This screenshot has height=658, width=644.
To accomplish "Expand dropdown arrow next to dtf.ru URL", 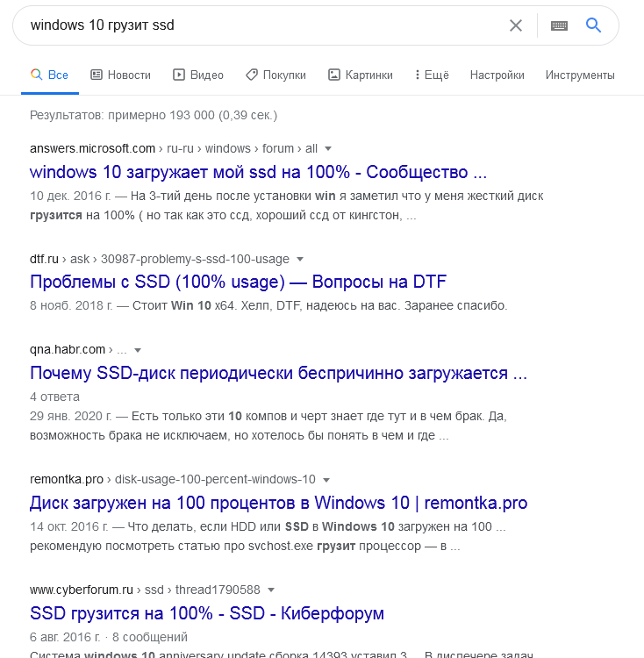I will pos(300,259).
